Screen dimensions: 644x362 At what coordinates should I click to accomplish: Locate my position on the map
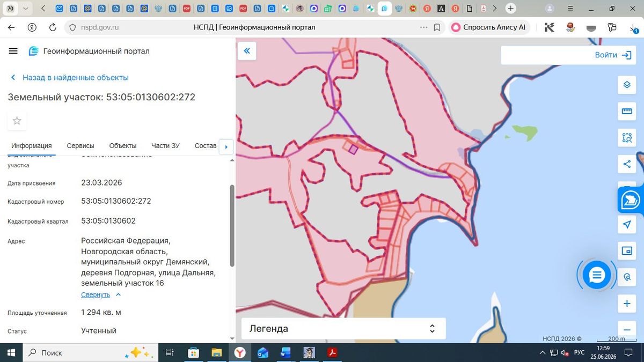coord(627,224)
